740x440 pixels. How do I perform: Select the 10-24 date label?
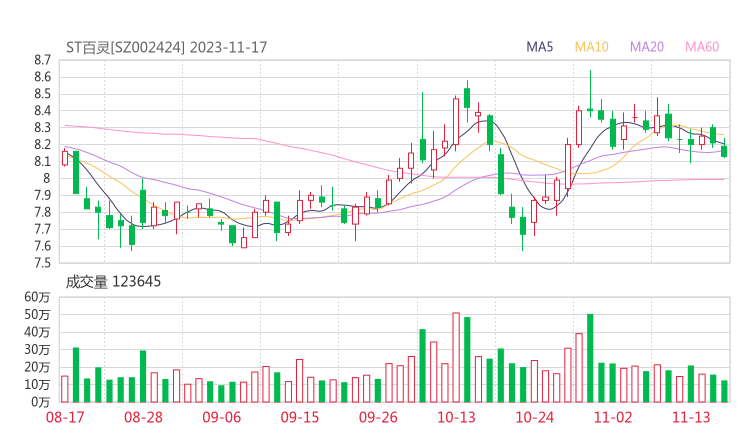pyautogui.click(x=534, y=417)
